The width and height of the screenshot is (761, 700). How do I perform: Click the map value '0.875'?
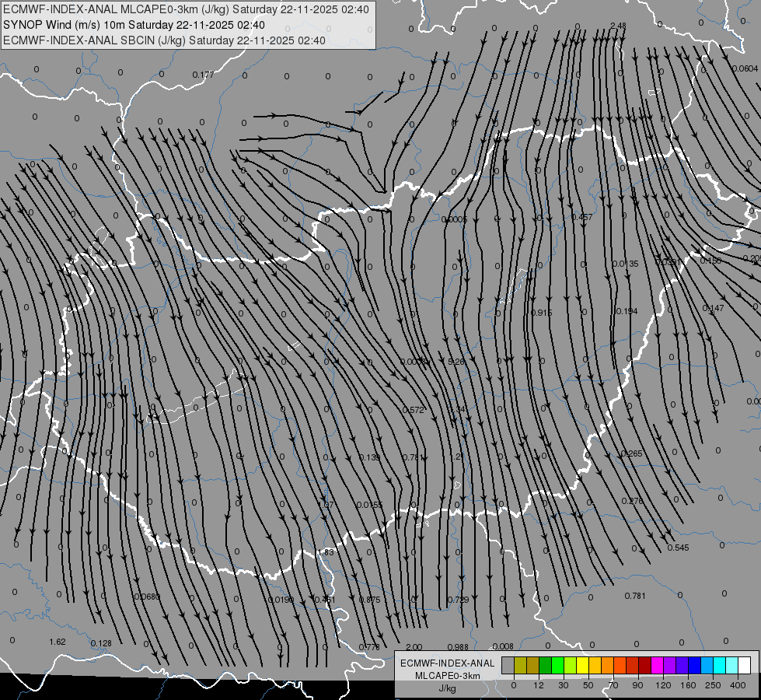click(369, 600)
